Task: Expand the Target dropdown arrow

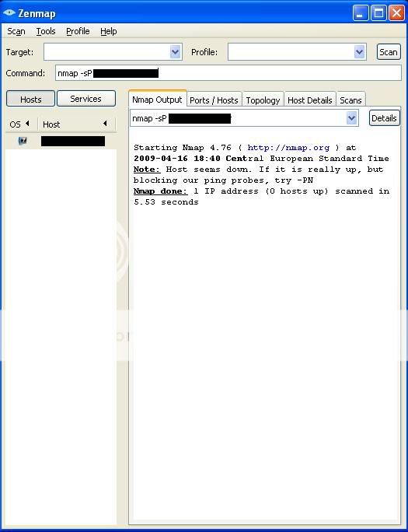Action: click(175, 52)
